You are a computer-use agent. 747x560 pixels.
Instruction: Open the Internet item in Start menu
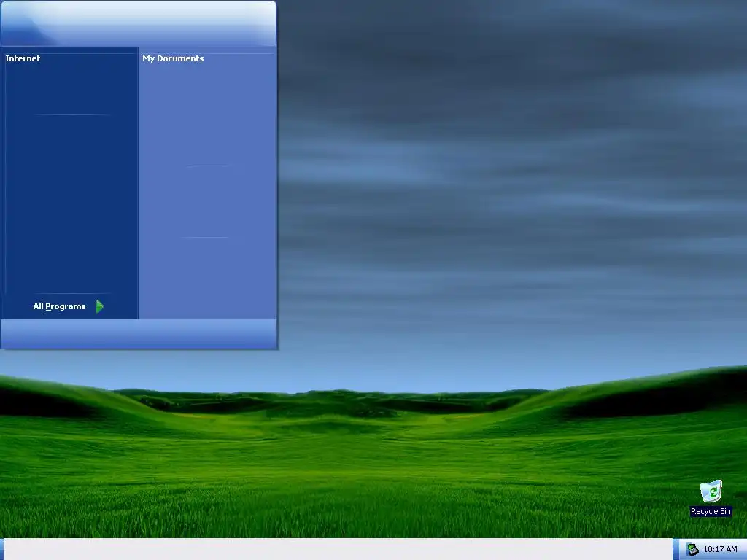pos(23,58)
